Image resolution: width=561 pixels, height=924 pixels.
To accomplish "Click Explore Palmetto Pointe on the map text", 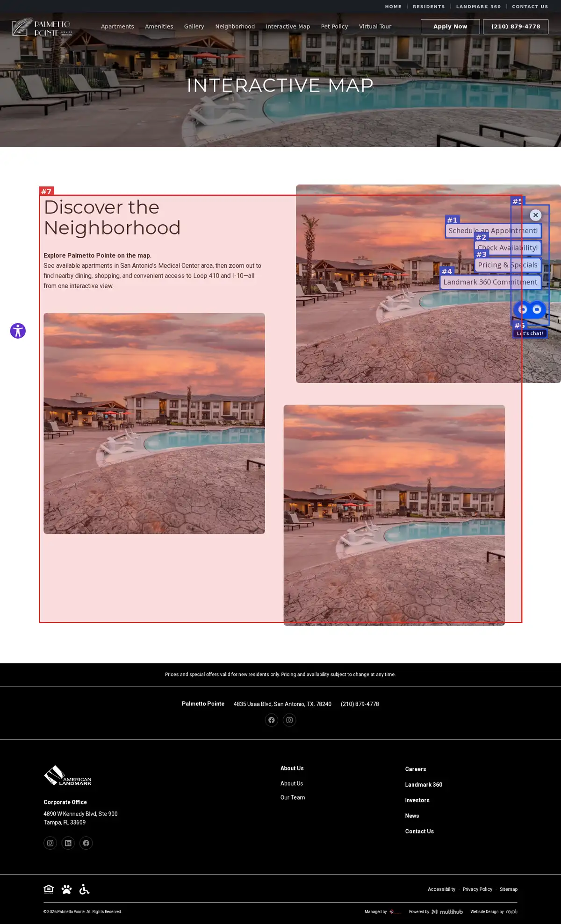I will pos(97,256).
